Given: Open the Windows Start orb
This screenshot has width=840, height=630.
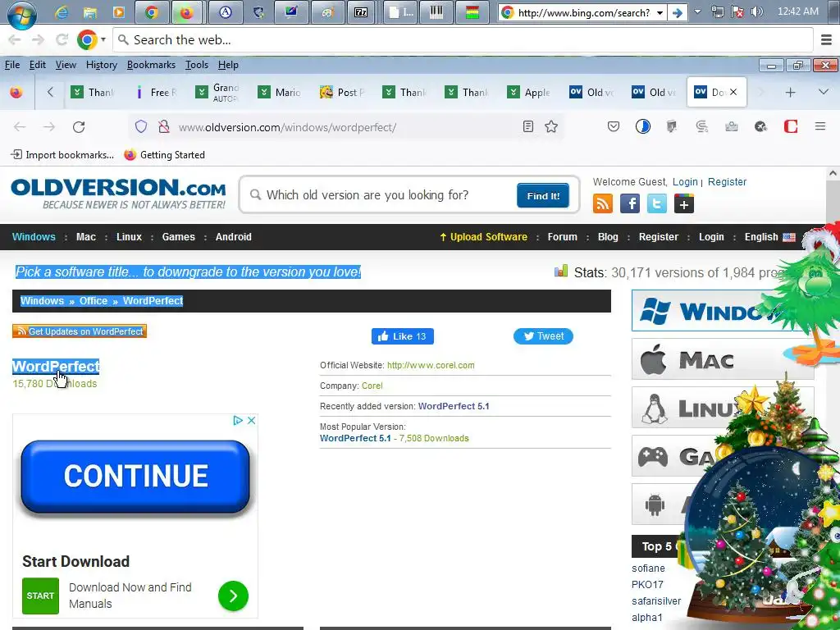Looking at the screenshot, I should 22,13.
